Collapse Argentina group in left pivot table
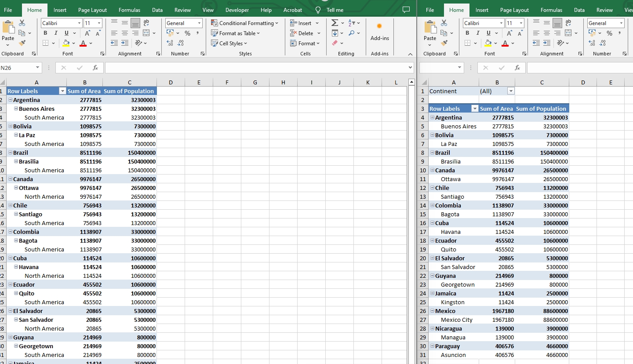Viewport: 633px width, 364px height. [x=10, y=100]
